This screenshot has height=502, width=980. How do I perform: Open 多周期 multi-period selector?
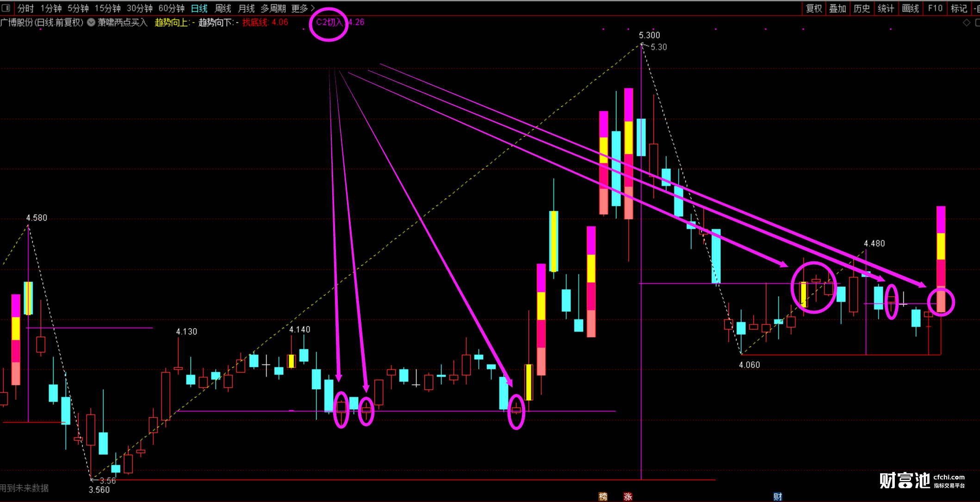[x=273, y=8]
